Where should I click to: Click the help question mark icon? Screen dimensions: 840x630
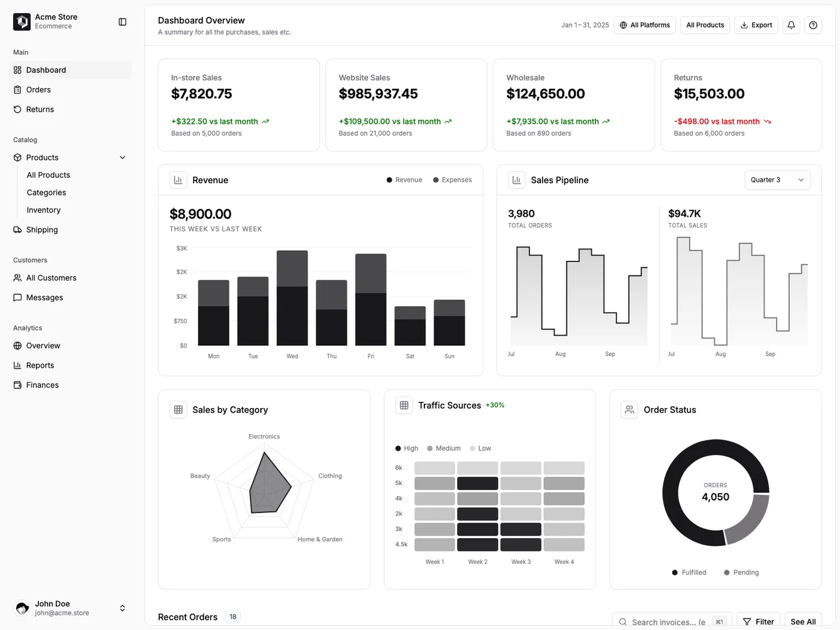813,25
